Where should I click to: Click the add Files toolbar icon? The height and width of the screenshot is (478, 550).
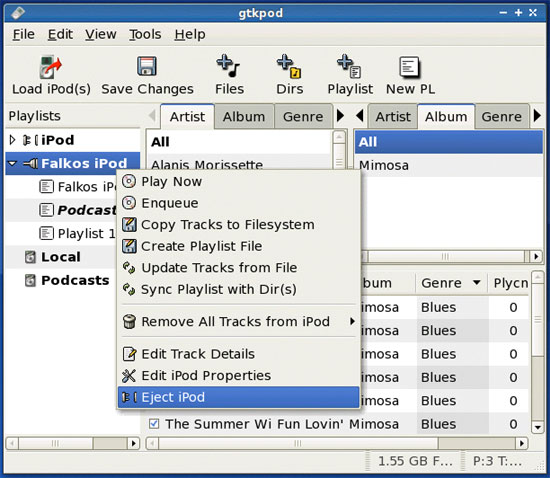(x=228, y=66)
